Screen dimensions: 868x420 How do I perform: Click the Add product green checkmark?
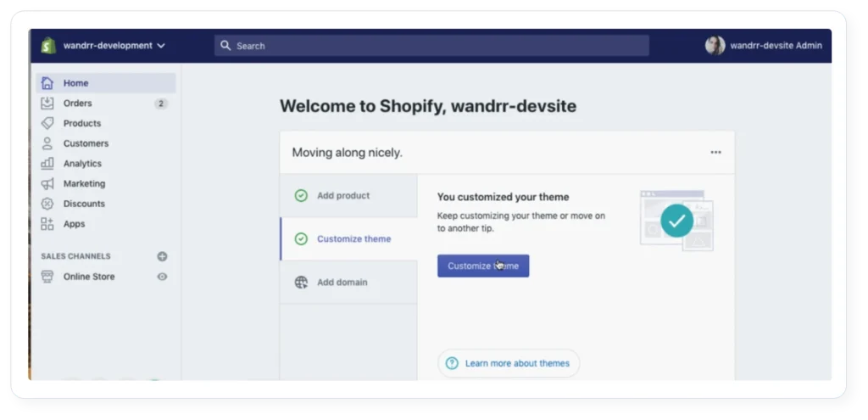point(301,196)
